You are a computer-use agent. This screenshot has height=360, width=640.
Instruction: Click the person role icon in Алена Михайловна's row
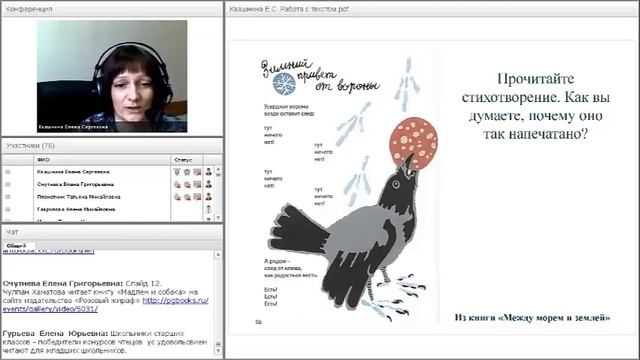click(209, 209)
